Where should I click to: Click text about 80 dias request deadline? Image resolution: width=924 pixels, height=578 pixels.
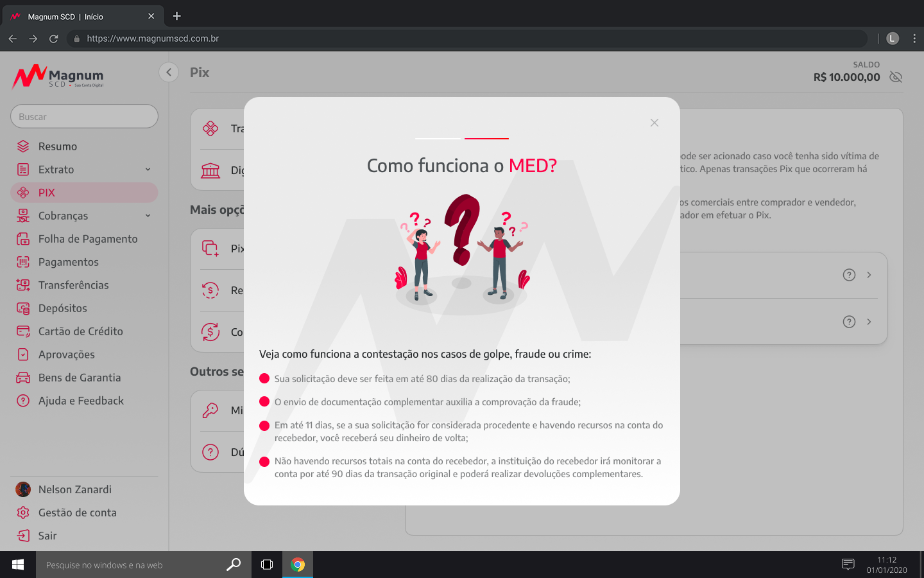[x=422, y=379]
